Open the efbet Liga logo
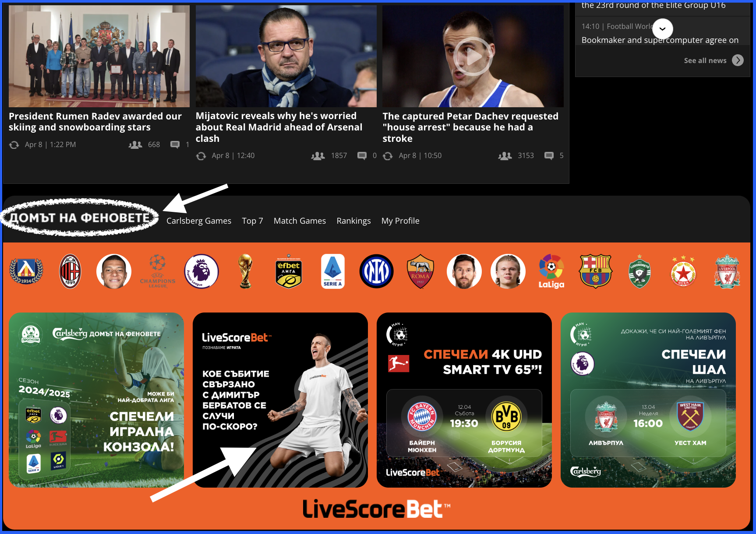This screenshot has width=756, height=534. tap(289, 271)
